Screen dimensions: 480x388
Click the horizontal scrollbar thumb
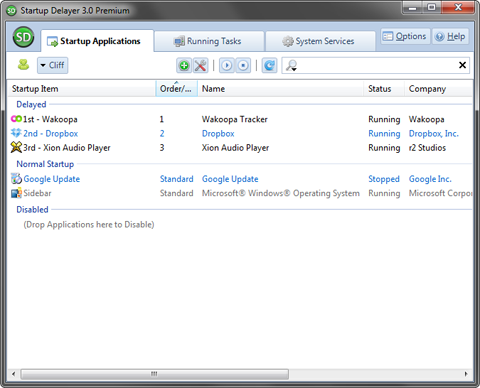(x=154, y=374)
